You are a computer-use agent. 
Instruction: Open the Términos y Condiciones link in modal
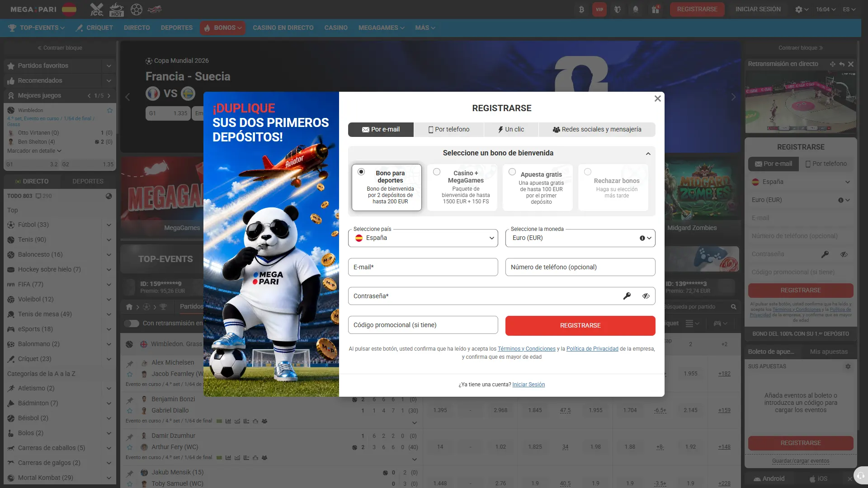coord(526,349)
